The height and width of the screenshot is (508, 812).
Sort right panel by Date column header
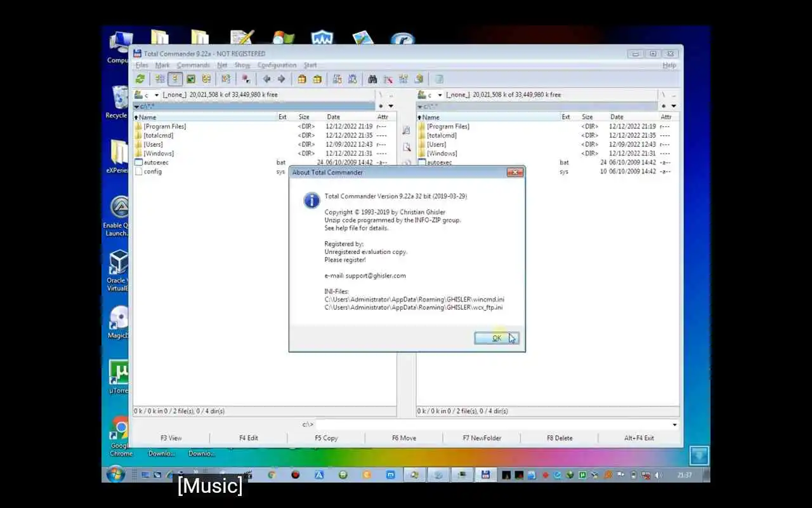[617, 117]
